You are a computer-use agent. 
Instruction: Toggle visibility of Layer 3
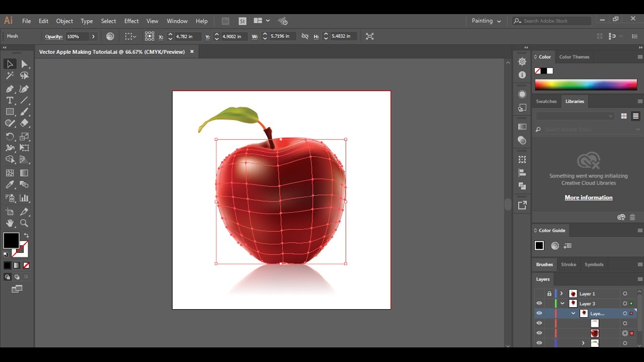click(539, 304)
